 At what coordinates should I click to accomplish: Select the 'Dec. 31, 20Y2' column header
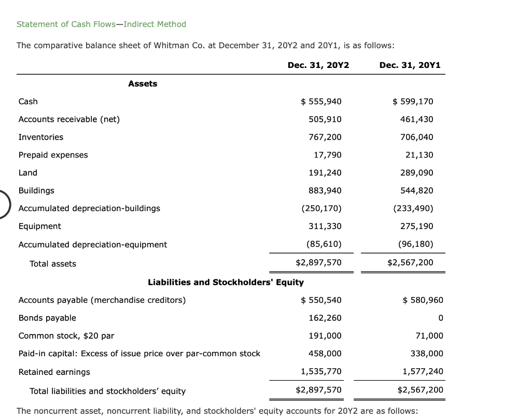click(x=318, y=65)
